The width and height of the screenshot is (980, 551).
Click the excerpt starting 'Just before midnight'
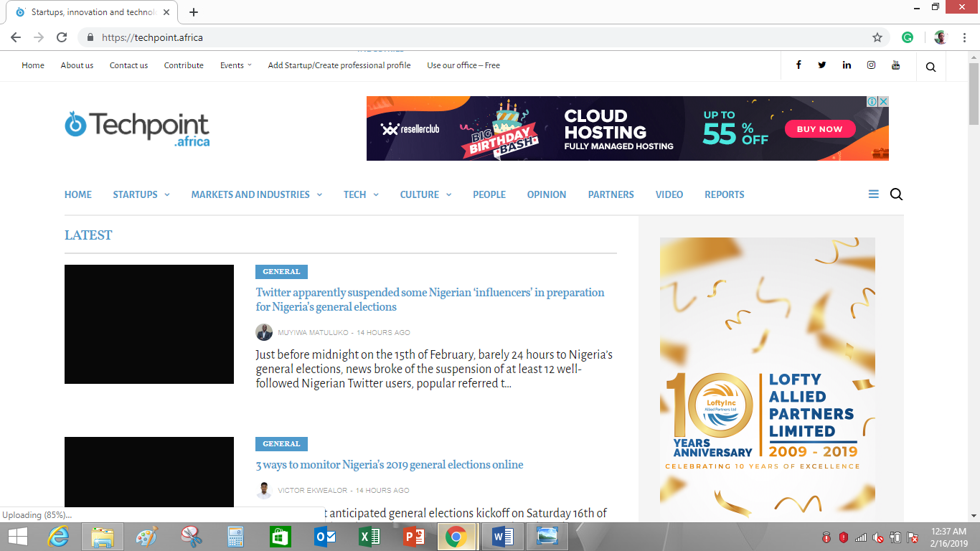click(434, 369)
